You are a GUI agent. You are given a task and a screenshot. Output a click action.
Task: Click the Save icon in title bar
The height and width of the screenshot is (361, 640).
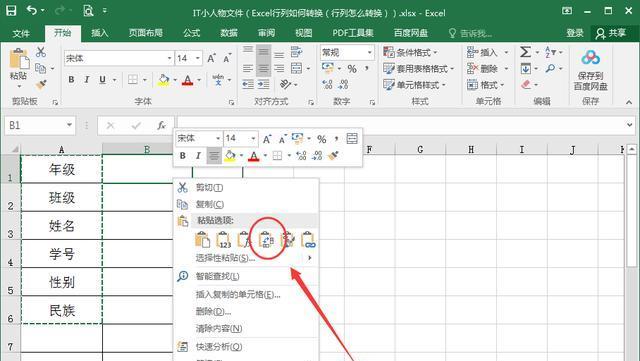point(11,11)
